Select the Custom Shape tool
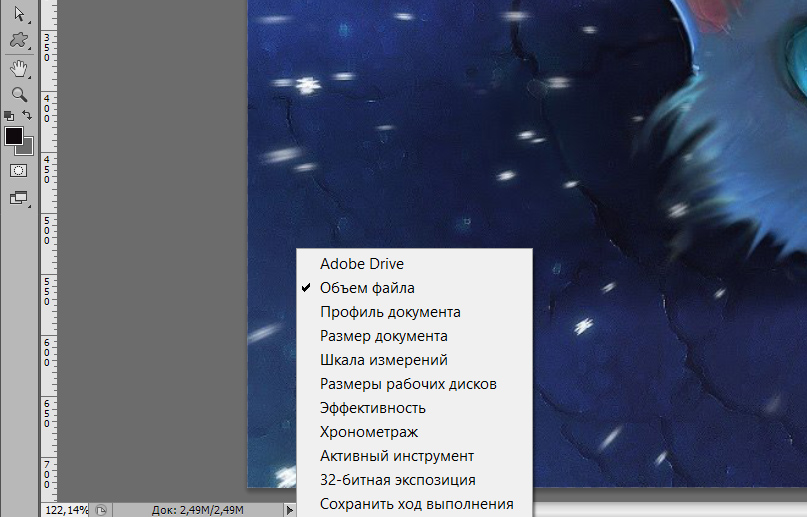The width and height of the screenshot is (807, 517). 18,41
